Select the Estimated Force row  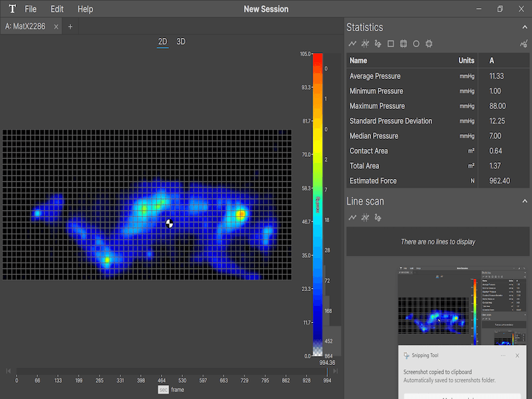[438, 180]
